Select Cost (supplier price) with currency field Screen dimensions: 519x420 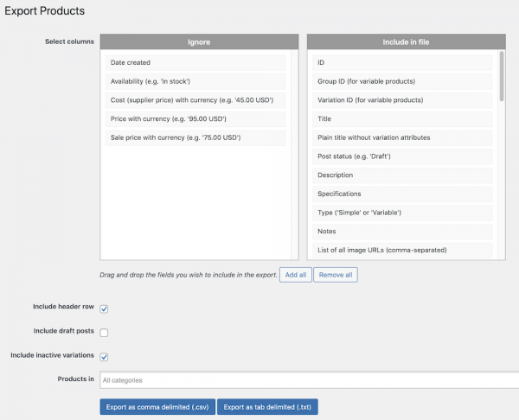[x=194, y=100]
